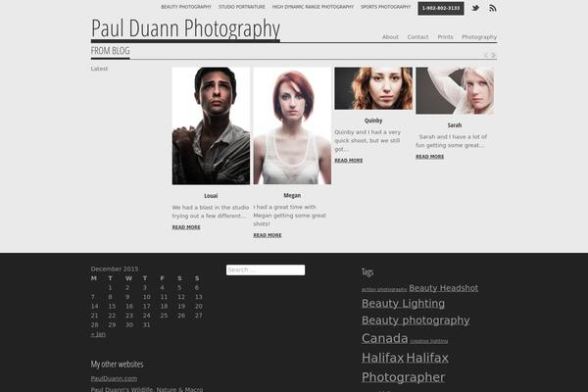This screenshot has height=392, width=588.
Task: Open Beauty Photography top menu
Action: click(186, 7)
